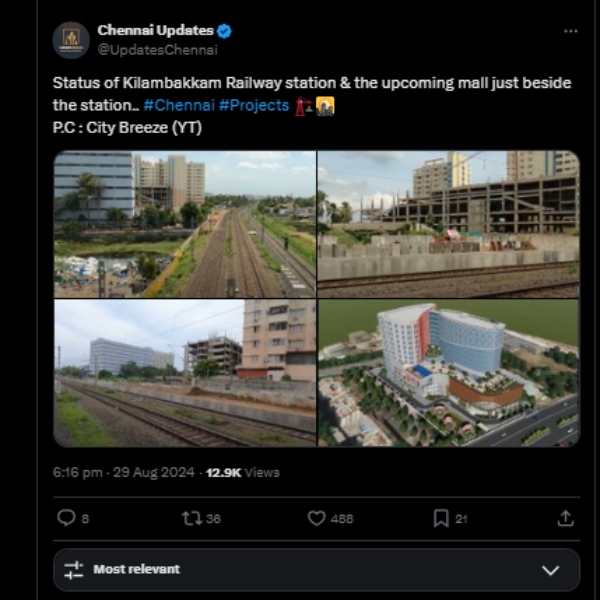Viewport: 600px width, 600px height.
Task: Open the rendered mall design image
Action: click(x=448, y=373)
